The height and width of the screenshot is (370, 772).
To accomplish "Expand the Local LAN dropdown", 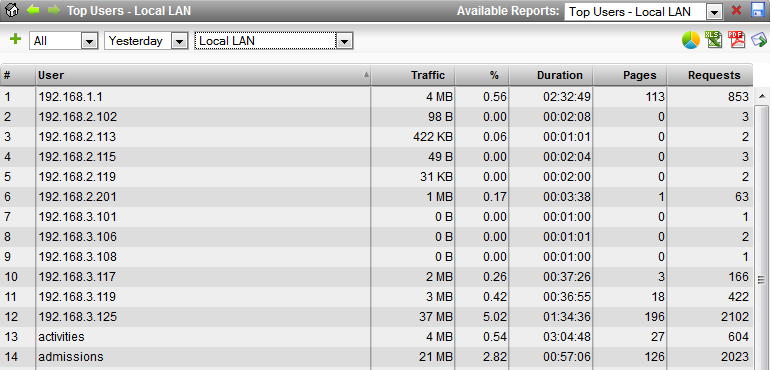I will click(x=274, y=41).
